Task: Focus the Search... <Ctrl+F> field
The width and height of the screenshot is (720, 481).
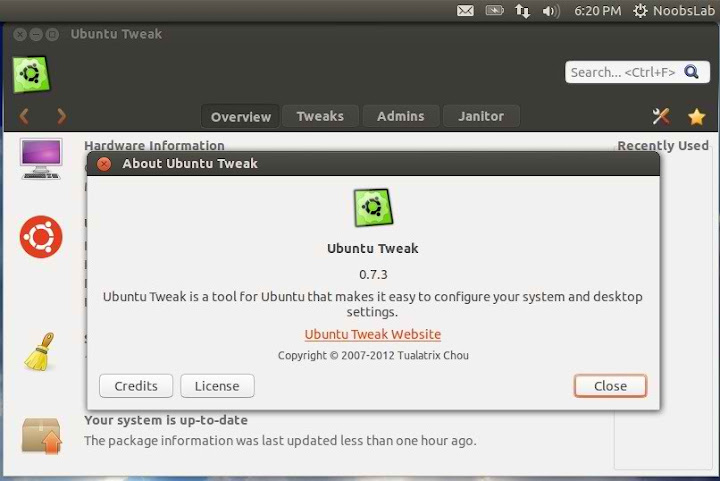Action: (637, 72)
